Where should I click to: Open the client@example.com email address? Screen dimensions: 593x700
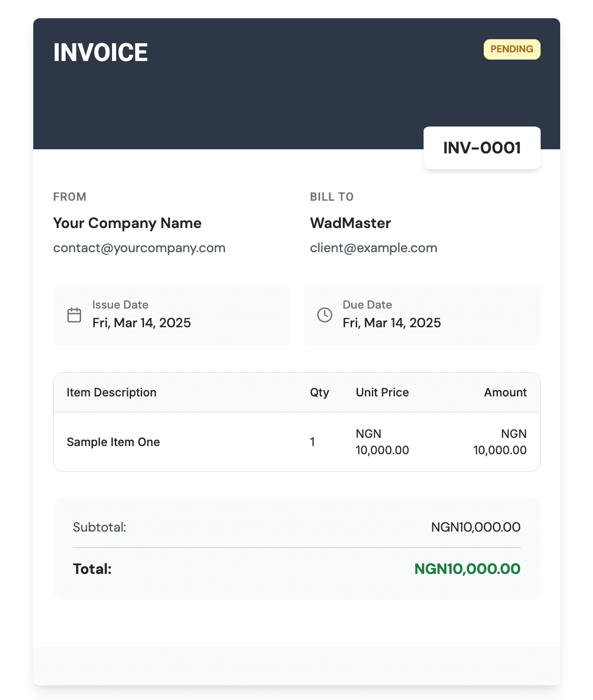click(373, 248)
